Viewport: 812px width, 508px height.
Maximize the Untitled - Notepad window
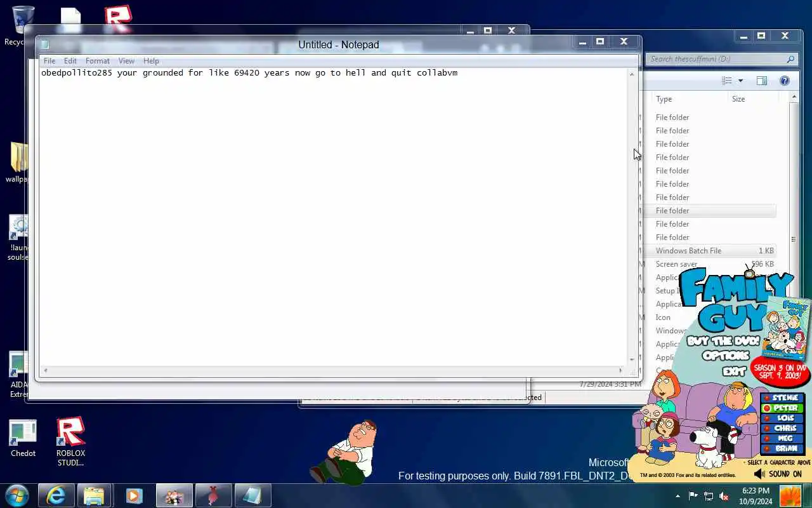pos(600,42)
